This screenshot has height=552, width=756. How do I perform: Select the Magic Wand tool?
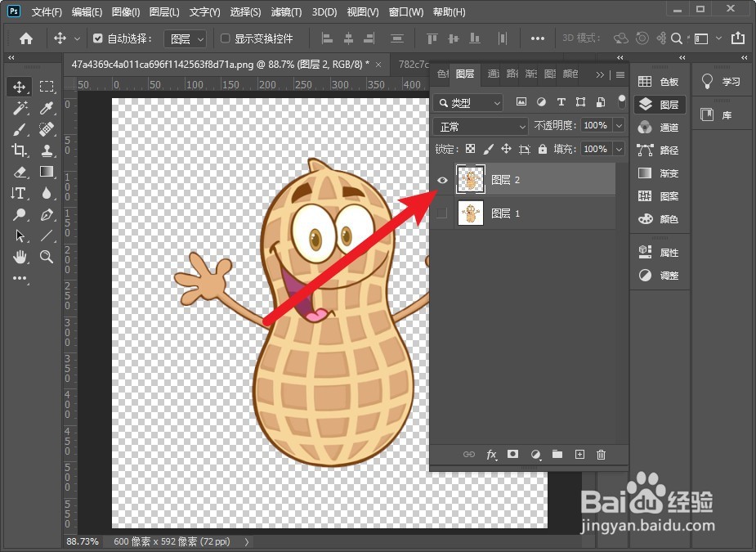click(x=20, y=108)
